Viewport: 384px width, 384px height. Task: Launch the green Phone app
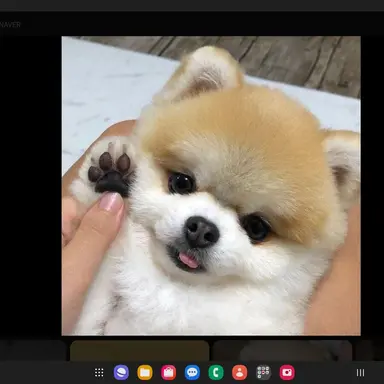click(216, 372)
